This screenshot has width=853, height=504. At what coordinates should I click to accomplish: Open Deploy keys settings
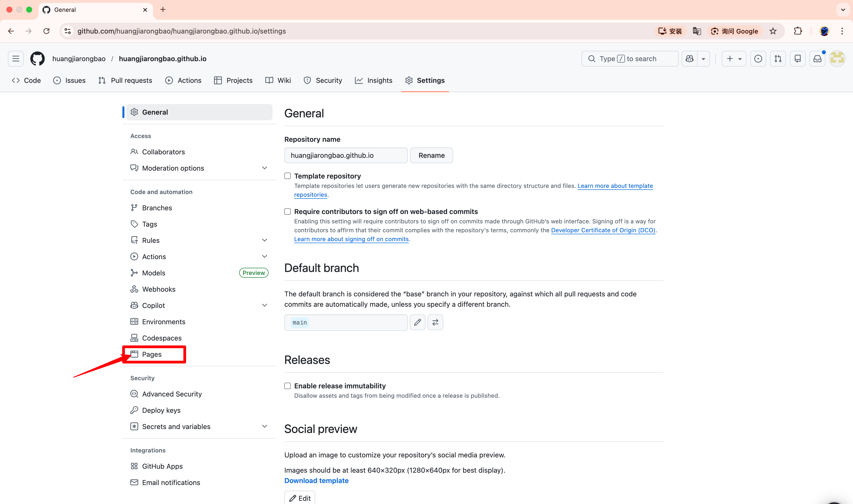199,411
